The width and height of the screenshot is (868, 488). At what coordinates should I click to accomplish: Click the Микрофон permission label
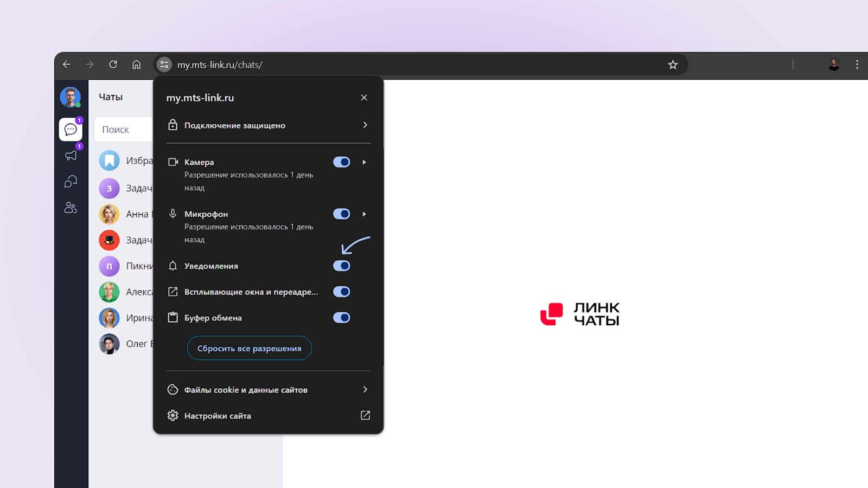pos(206,214)
